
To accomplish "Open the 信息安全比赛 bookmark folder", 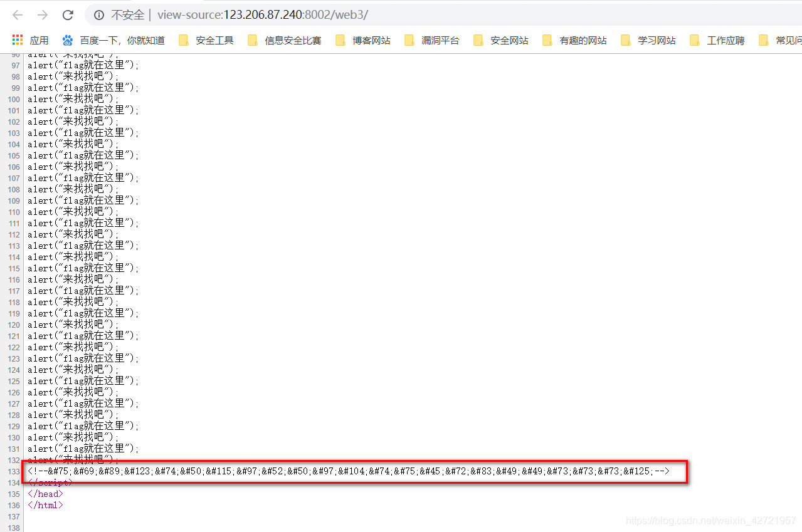I will (284, 40).
